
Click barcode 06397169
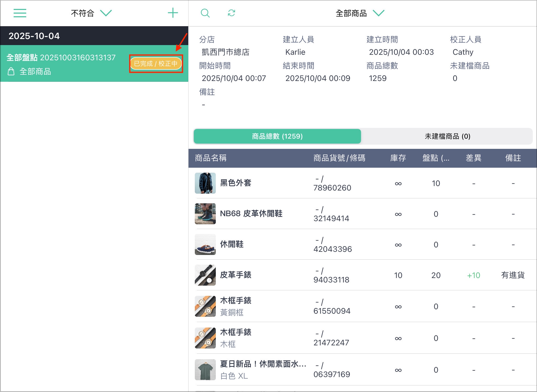[x=332, y=374]
